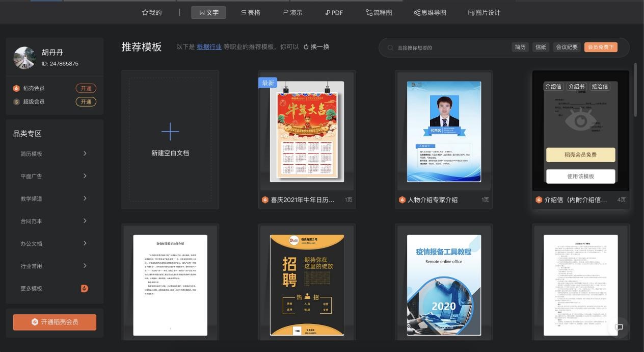Screen dimensions: 644x352
Task: Open the 根据行业 link
Action: [209, 46]
